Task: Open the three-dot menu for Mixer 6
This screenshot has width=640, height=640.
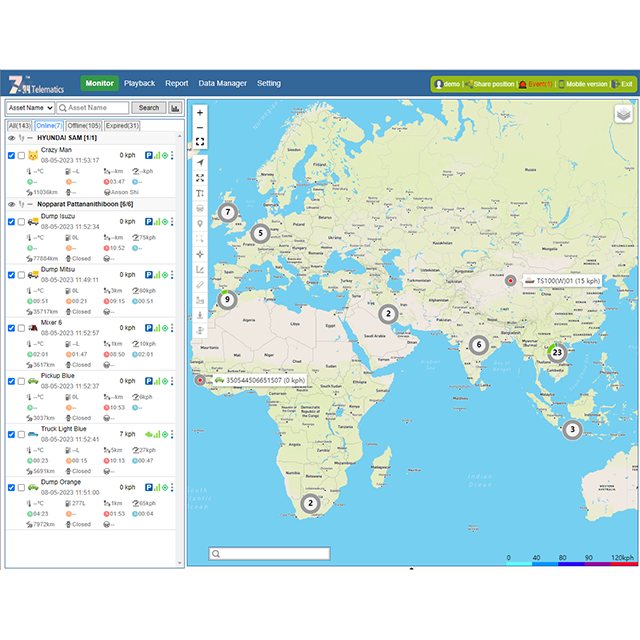Action: pyautogui.click(x=172, y=328)
